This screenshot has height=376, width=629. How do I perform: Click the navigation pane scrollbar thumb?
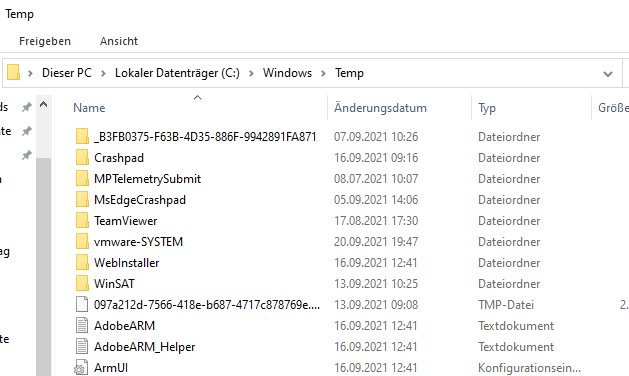tap(43, 267)
